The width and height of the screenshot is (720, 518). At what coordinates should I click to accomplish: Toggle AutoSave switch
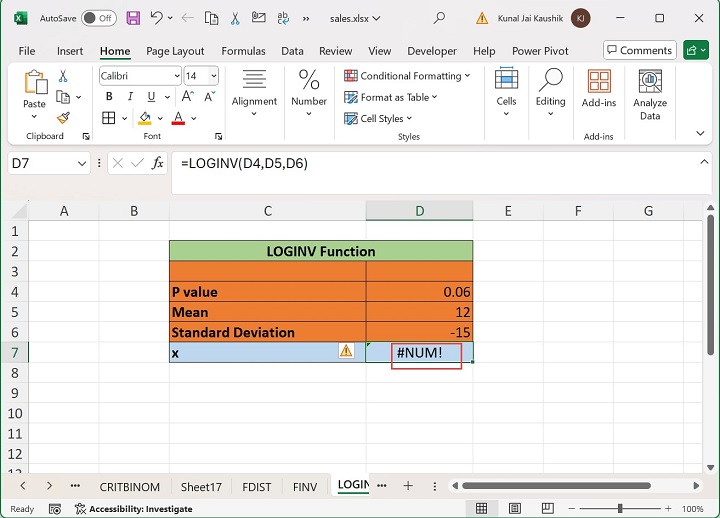tap(99, 18)
